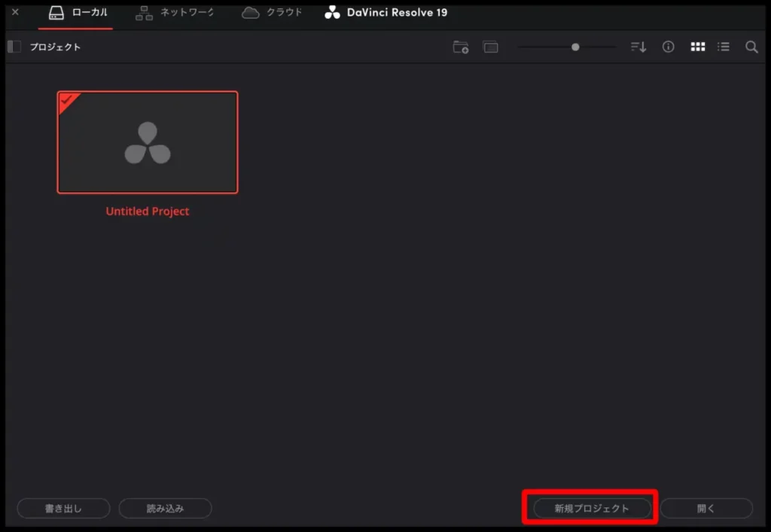Toggle the sidebar panel icon beside プロジェクト
Image resolution: width=771 pixels, height=532 pixels.
[13, 46]
